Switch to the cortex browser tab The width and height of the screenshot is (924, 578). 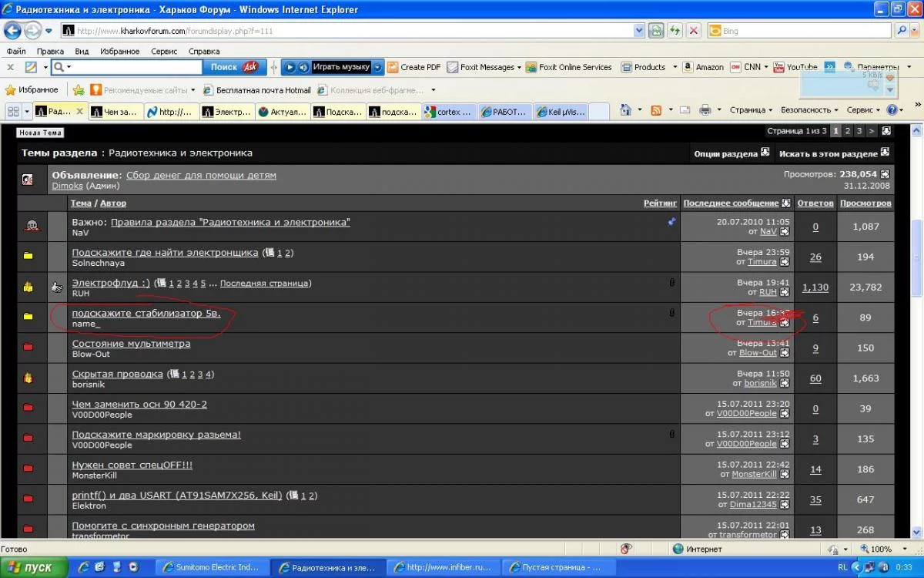(x=450, y=112)
